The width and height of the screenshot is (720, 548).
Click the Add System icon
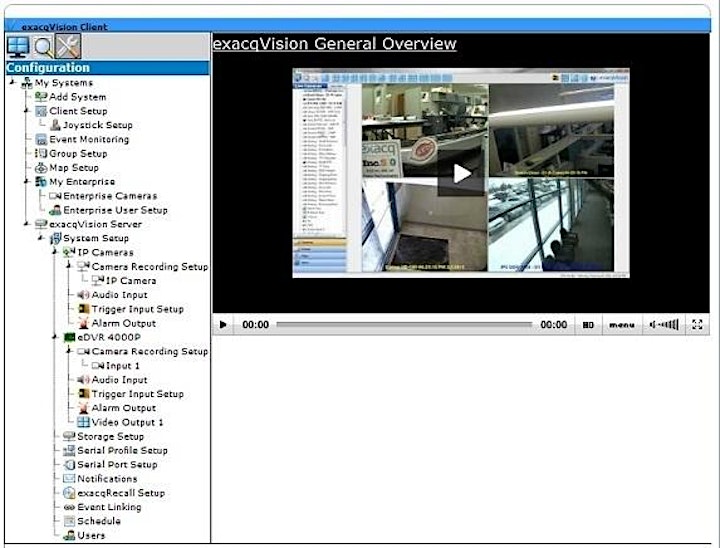[41, 97]
